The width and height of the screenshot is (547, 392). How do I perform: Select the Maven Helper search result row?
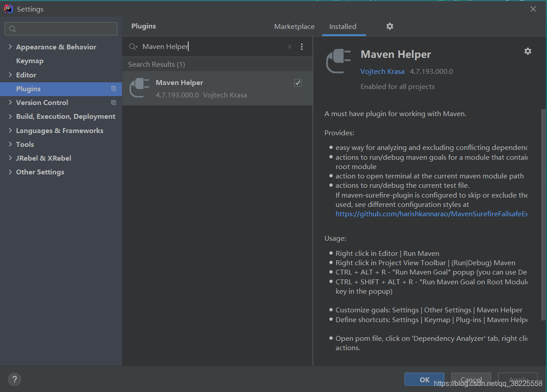coord(217,89)
